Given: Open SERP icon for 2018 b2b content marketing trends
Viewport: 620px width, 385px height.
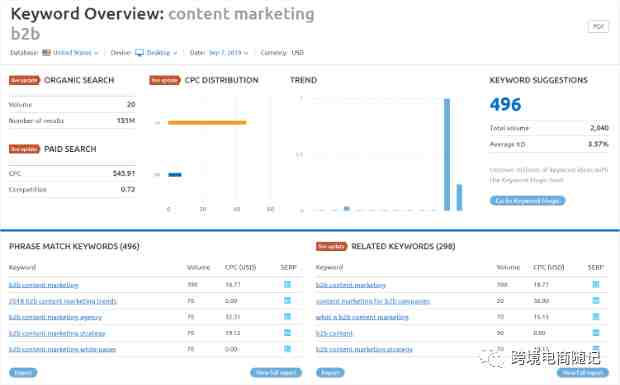Looking at the screenshot, I should click(x=287, y=300).
